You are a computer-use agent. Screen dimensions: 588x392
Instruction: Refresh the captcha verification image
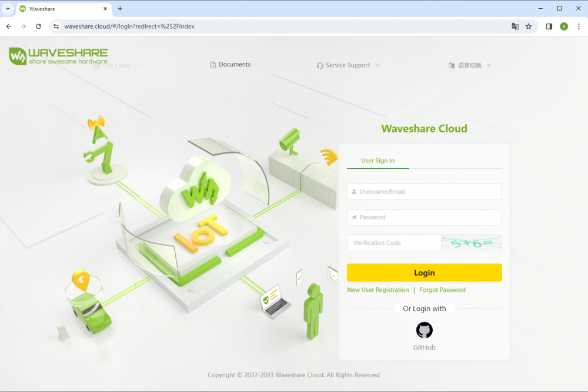tap(472, 243)
